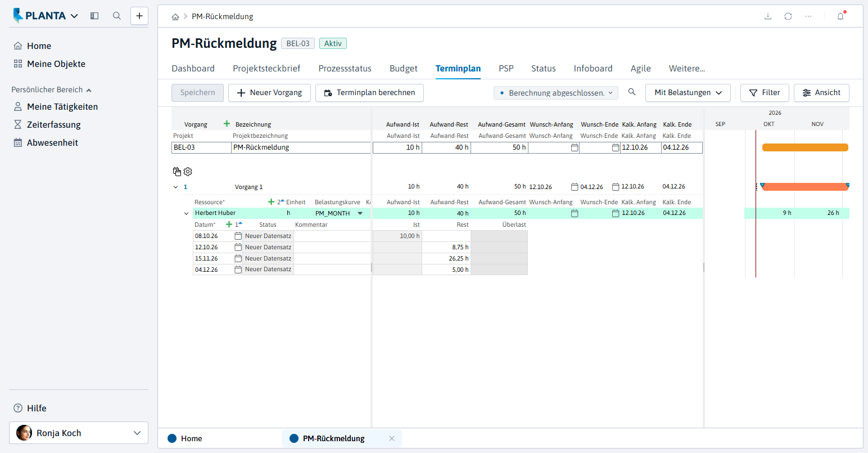Open the Budget tab

click(404, 69)
